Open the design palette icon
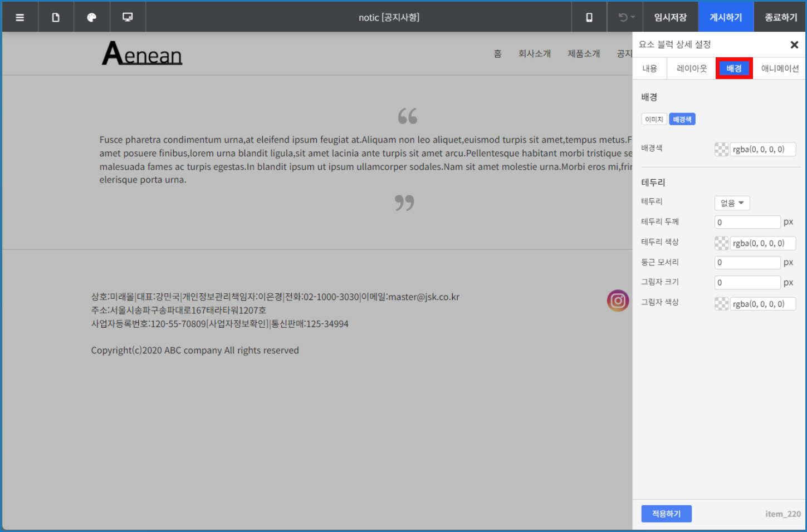The height and width of the screenshot is (532, 807). pos(92,17)
